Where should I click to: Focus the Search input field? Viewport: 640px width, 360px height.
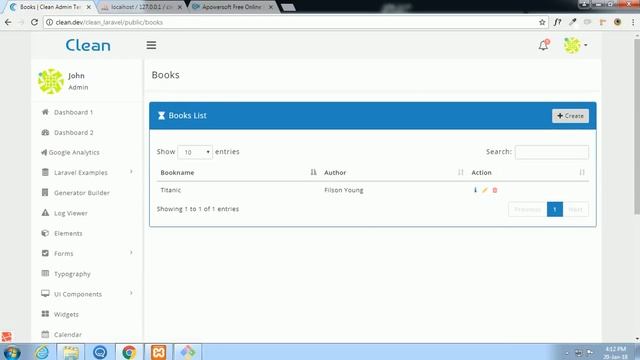pos(551,152)
